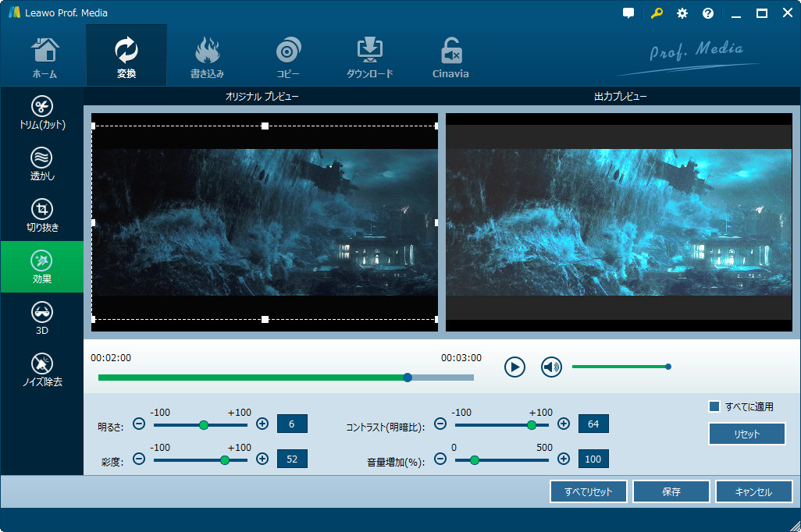
Task: Open the トリム(カット) trim tool
Action: (42, 113)
